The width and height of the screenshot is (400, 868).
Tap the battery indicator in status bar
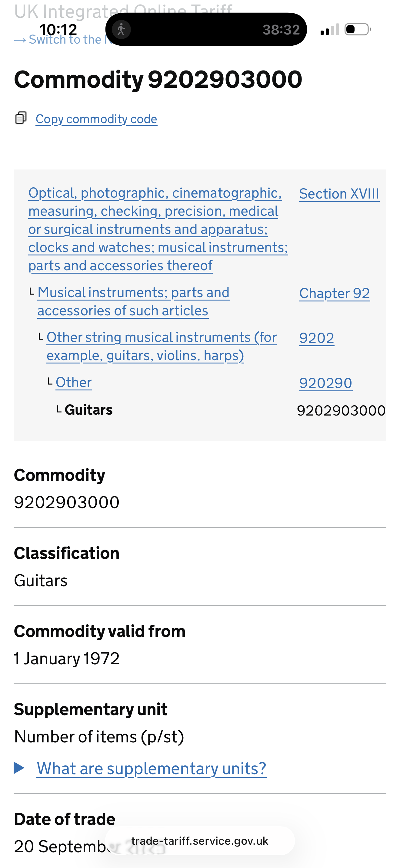click(x=358, y=30)
